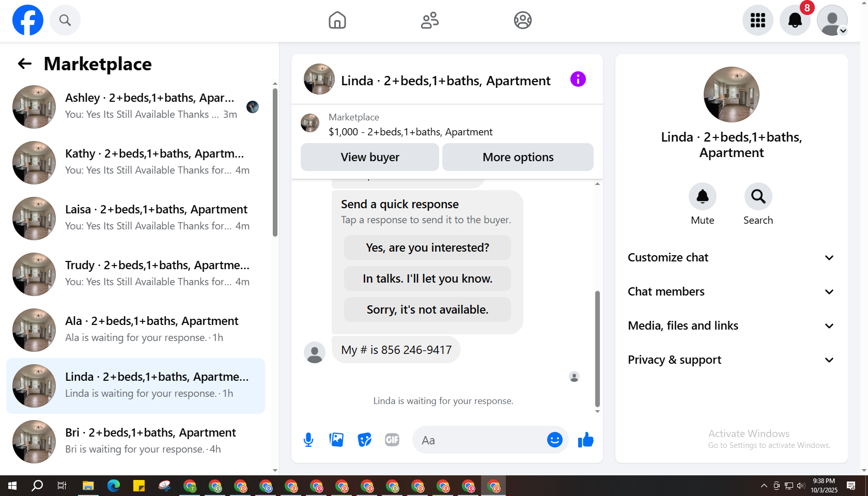Click the chat header title "Linda · 2+beds,1+baths, Apartment"
The width and height of the screenshot is (868, 496).
coord(446,81)
